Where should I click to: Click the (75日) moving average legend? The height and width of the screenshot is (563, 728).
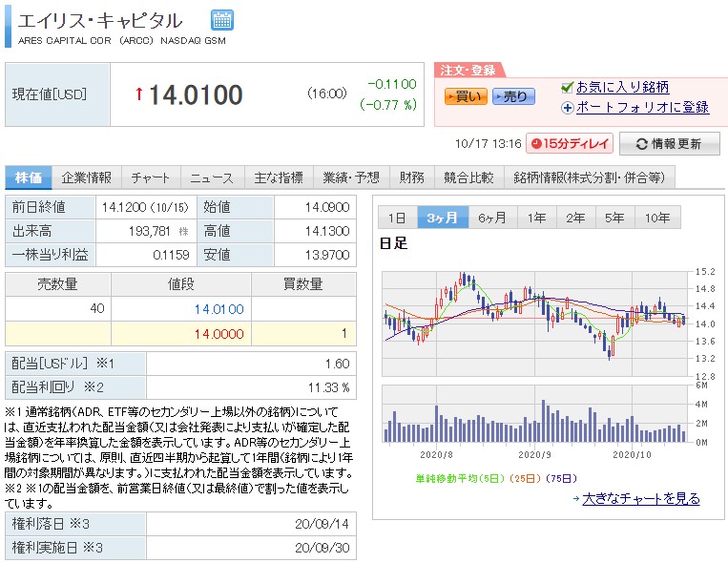point(561,478)
